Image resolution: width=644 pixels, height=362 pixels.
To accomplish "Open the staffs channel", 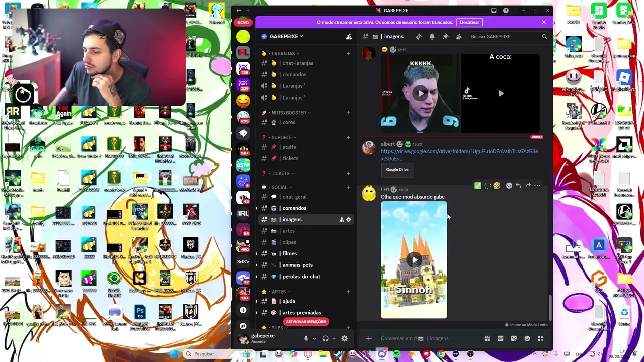I will pos(305,147).
